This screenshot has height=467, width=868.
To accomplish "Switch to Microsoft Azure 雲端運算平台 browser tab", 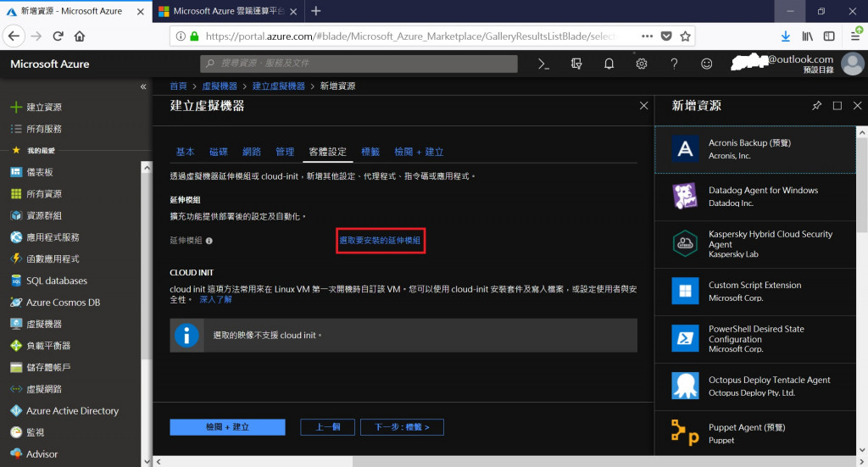I will 227,11.
